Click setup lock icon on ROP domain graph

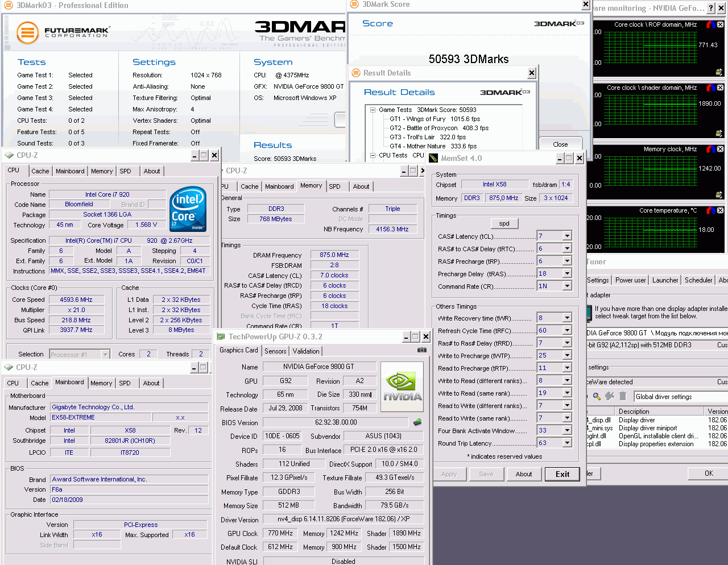click(719, 72)
